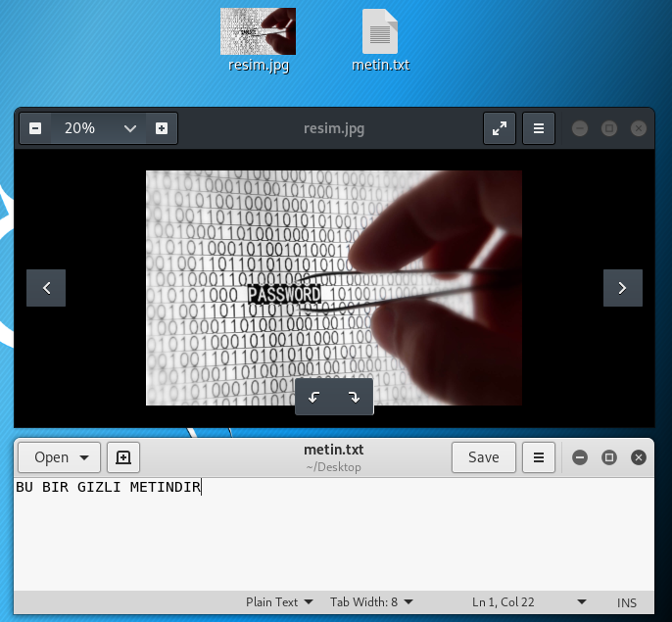Create a new document tab
This screenshot has height=622, width=672.
[x=123, y=457]
